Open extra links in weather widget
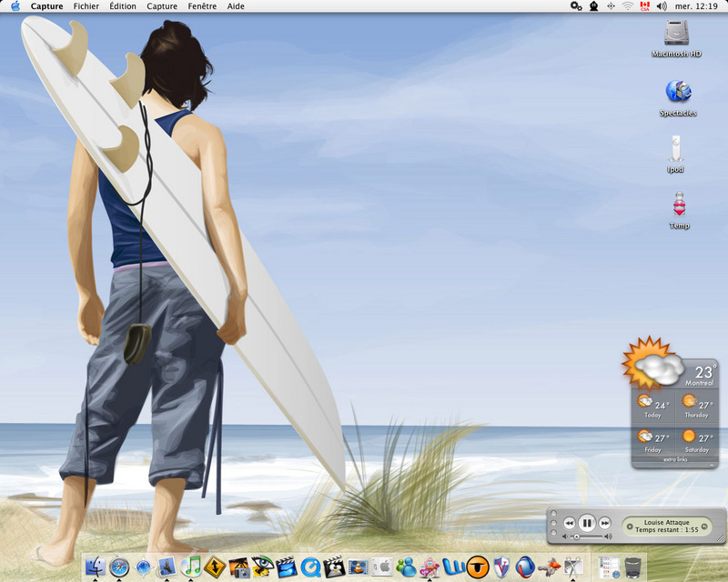The image size is (728, 582). click(675, 459)
